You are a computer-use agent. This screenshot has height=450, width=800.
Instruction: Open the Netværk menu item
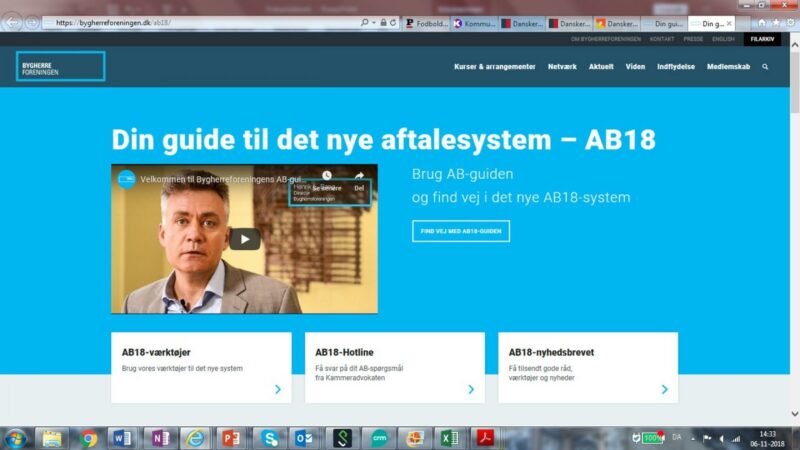562,67
